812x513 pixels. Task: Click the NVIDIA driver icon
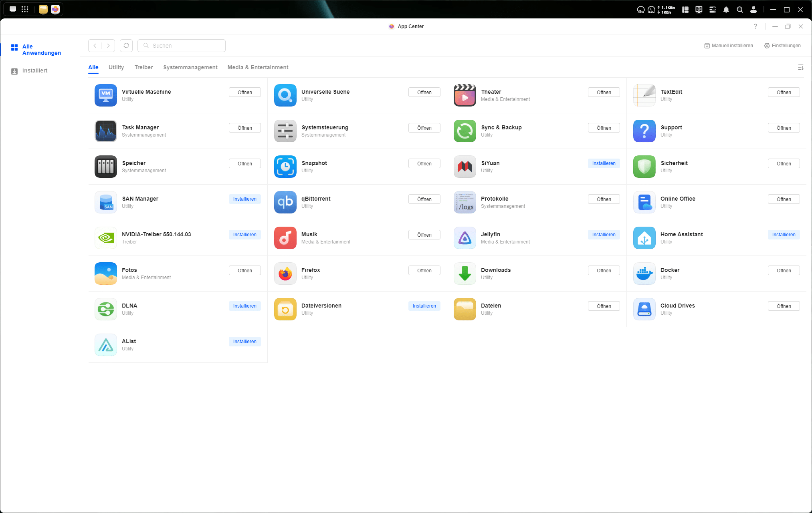pos(105,238)
